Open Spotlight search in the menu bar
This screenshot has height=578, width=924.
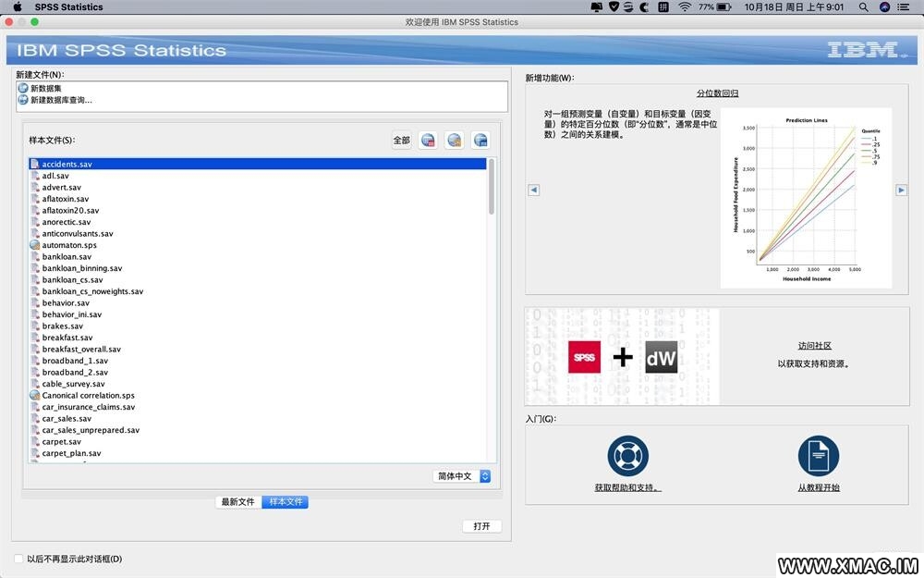click(863, 7)
